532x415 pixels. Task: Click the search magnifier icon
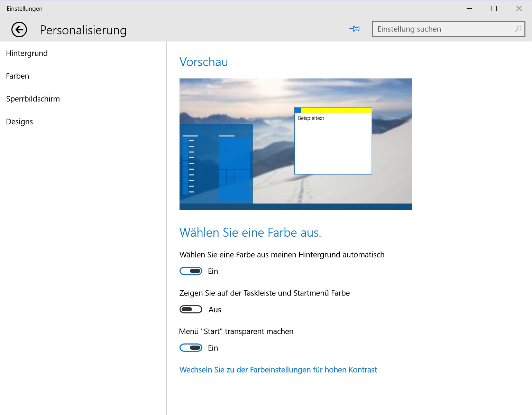tap(518, 29)
